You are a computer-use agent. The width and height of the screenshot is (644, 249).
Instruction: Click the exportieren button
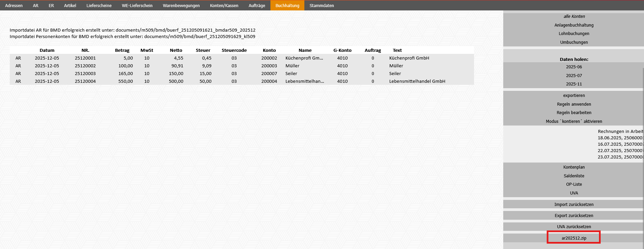pos(573,96)
